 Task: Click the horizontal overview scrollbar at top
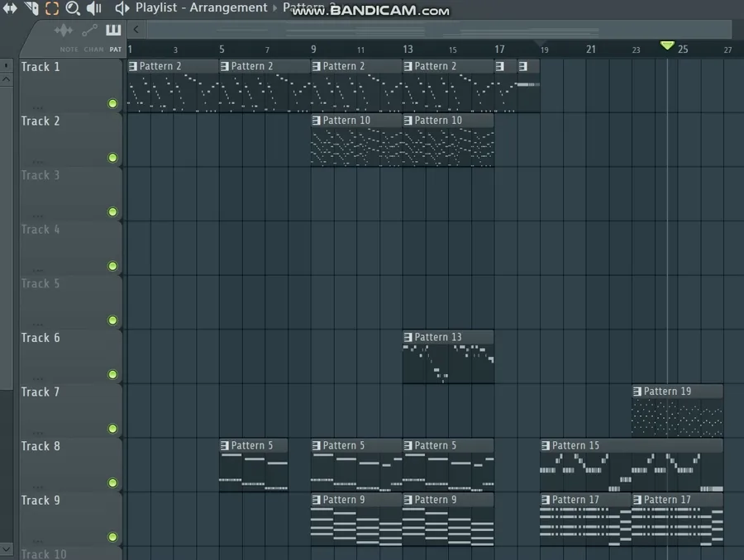[439, 30]
